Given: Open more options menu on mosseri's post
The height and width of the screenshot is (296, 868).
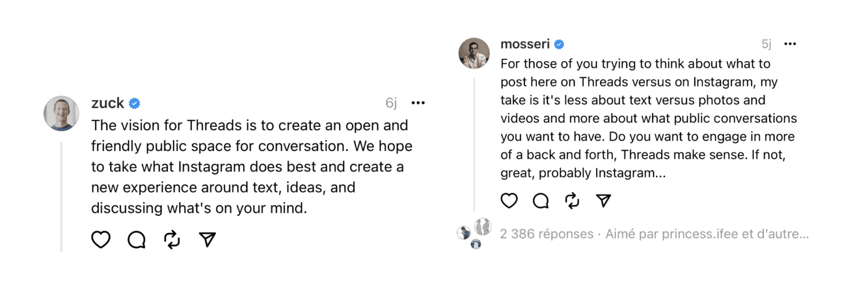Looking at the screenshot, I should tap(790, 44).
